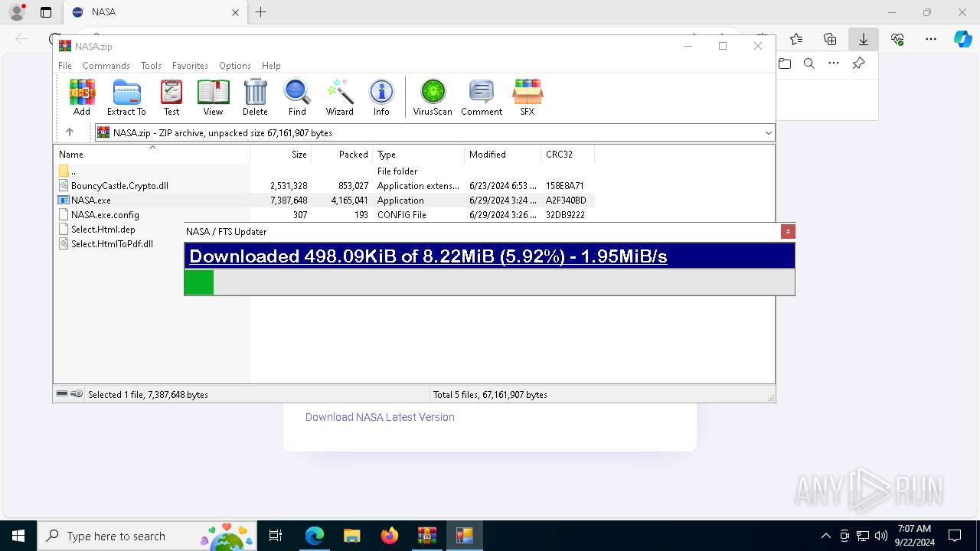Pin the downloads panel
This screenshot has height=551, width=980.
pyautogui.click(x=858, y=64)
